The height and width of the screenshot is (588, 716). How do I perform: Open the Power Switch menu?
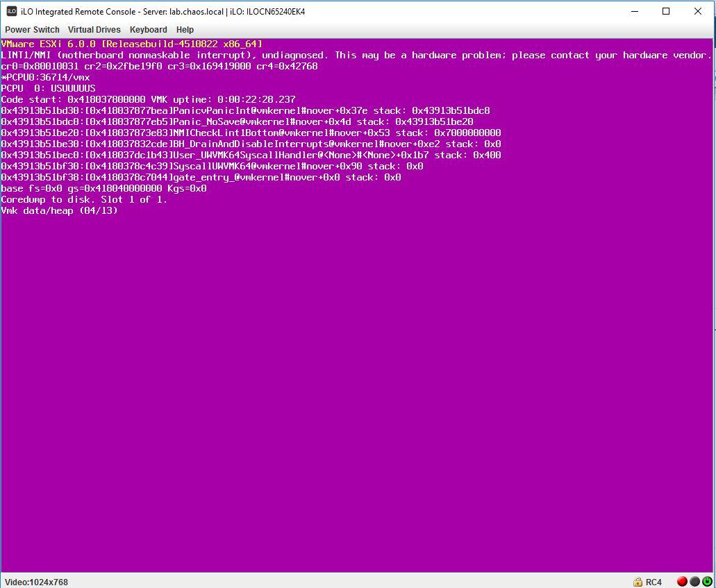point(32,30)
